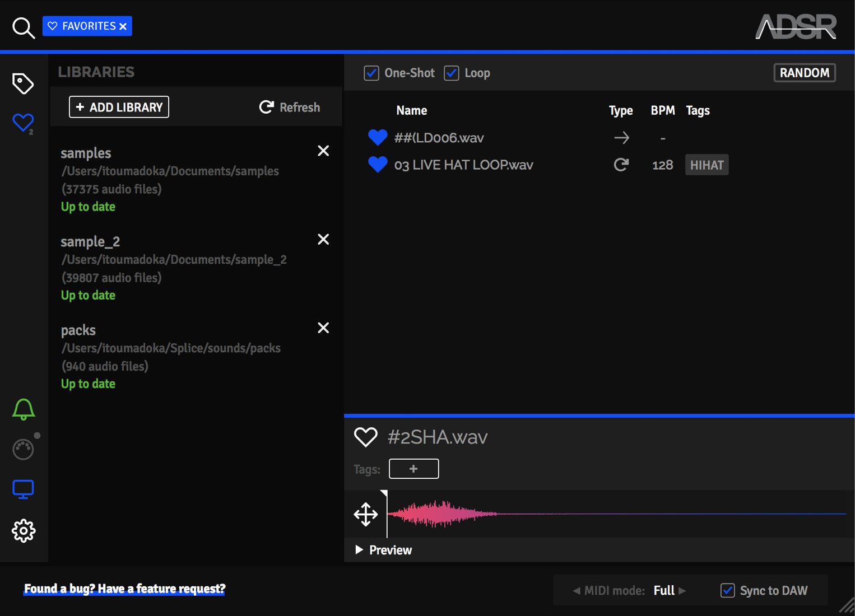This screenshot has height=616, width=855.
Task: Open the search magnifier icon
Action: pos(24,27)
